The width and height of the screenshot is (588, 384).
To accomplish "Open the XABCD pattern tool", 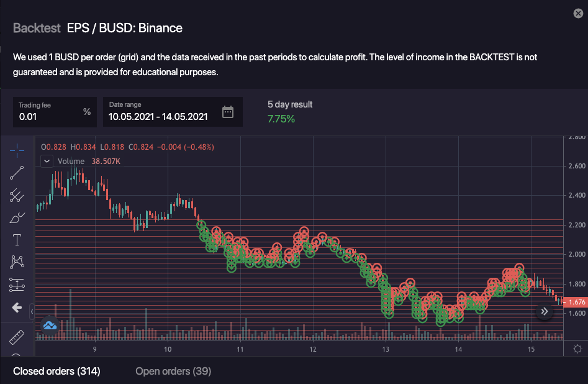I will coord(17,262).
